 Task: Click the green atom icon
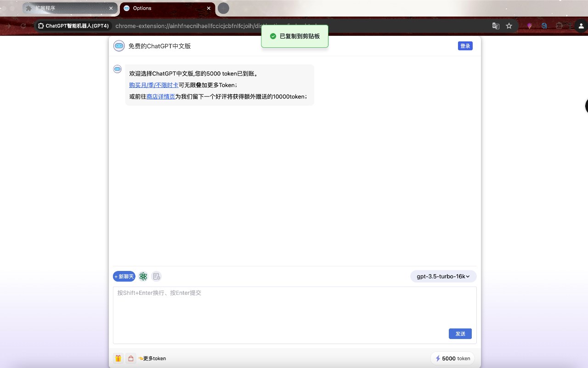[x=143, y=276]
